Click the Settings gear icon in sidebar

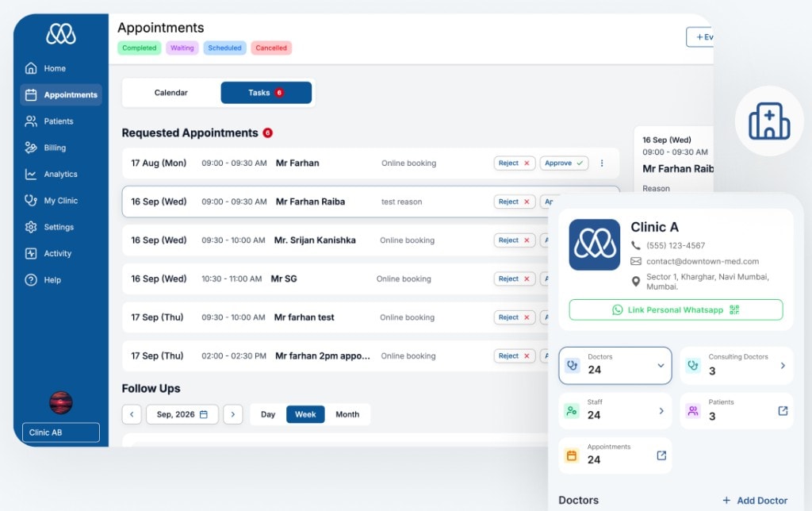pos(31,227)
